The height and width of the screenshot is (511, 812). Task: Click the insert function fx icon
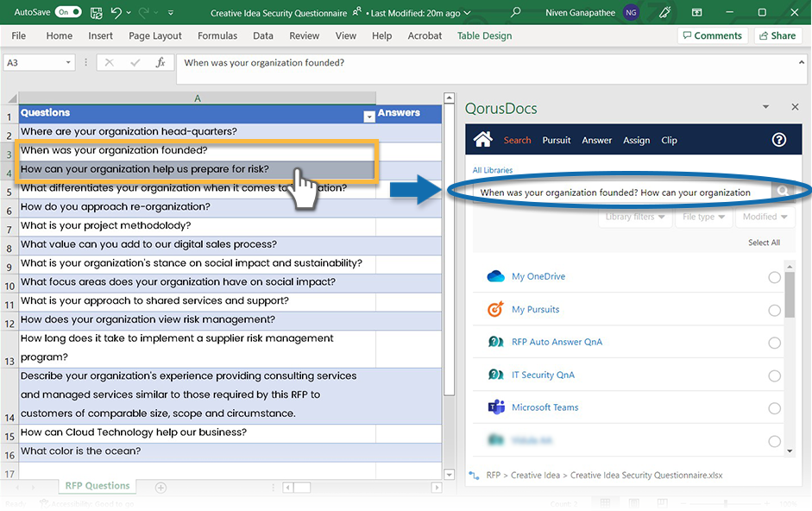point(160,63)
